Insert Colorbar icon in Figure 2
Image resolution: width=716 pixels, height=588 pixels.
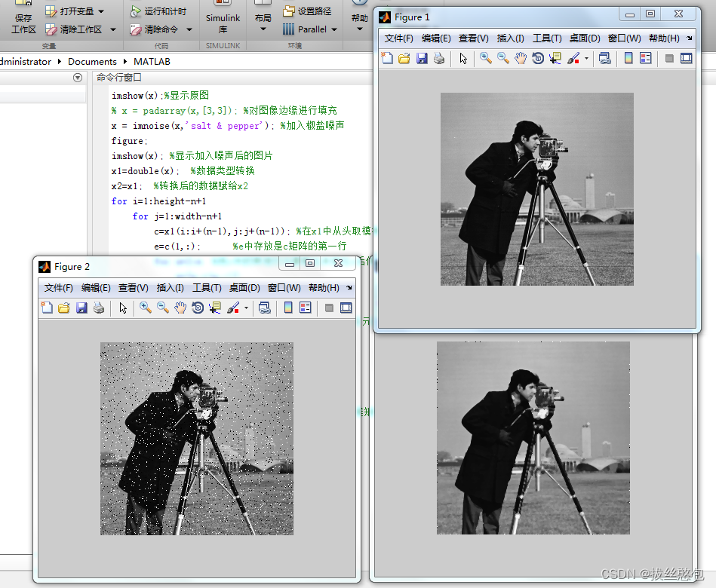tap(288, 308)
